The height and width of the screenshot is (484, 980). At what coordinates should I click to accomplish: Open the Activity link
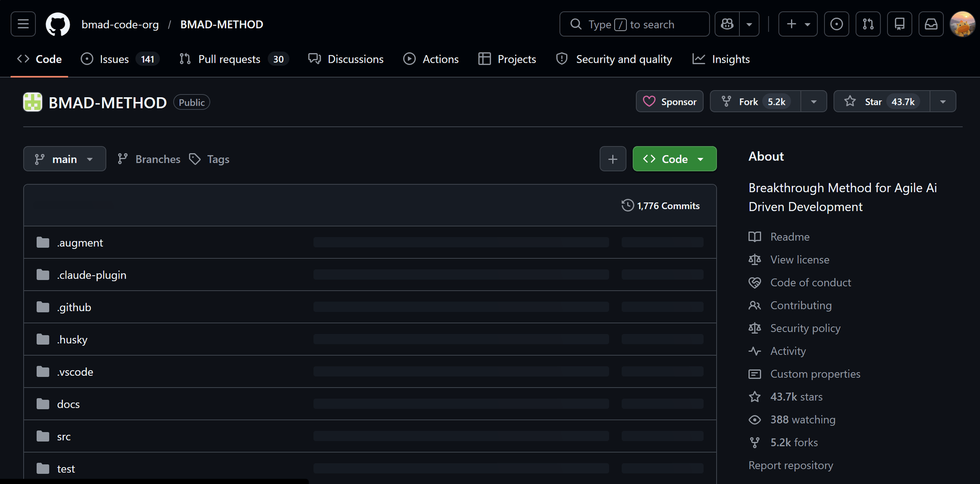pyautogui.click(x=788, y=351)
